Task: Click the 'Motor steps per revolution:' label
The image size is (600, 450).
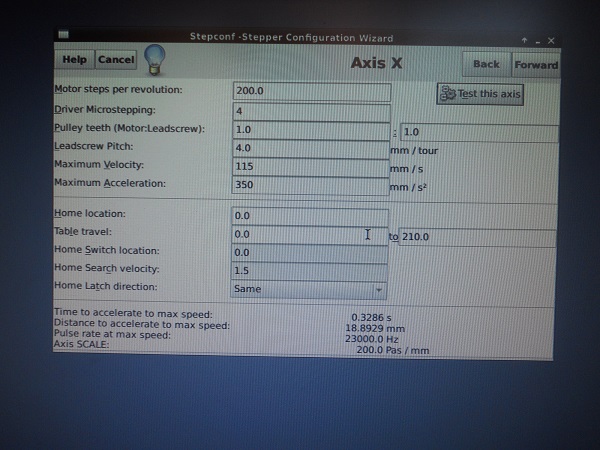Action: (118, 90)
